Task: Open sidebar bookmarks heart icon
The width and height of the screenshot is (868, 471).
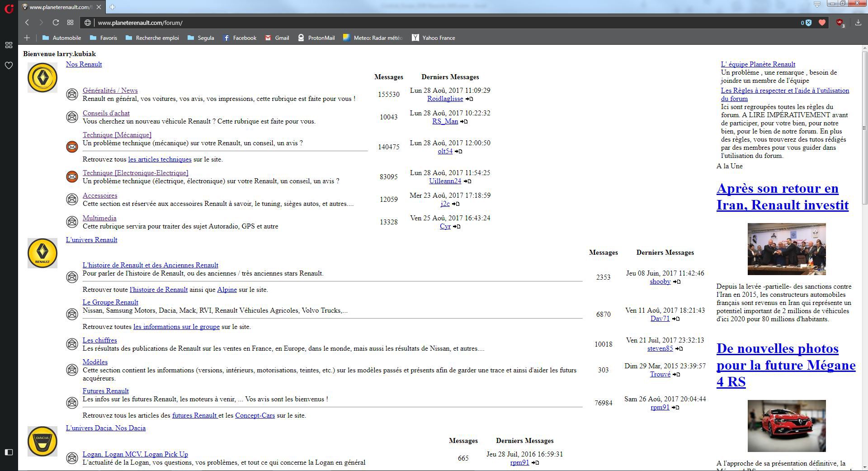Action: (9, 66)
